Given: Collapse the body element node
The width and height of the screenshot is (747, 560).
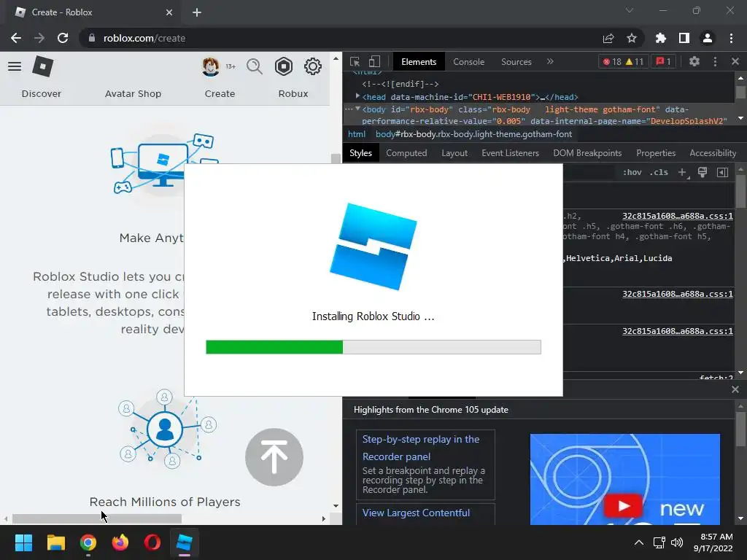Looking at the screenshot, I should click(357, 109).
